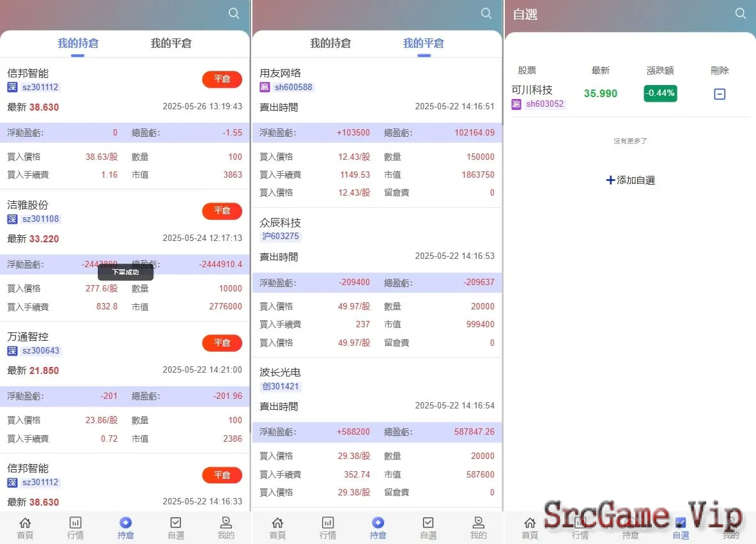Image resolution: width=756 pixels, height=544 pixels.
Task: Select 我的平倉 tab on the closed-positions screen
Action: [423, 43]
